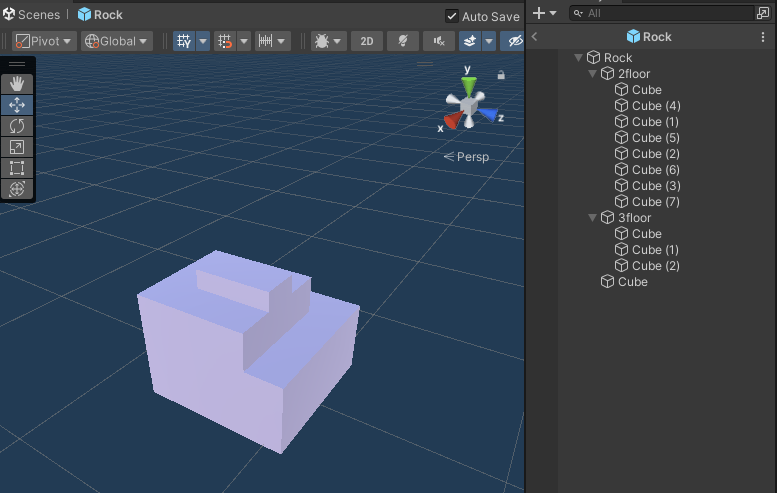The image size is (777, 493).
Task: Open the debug draw mode dropdown
Action: [x=329, y=41]
